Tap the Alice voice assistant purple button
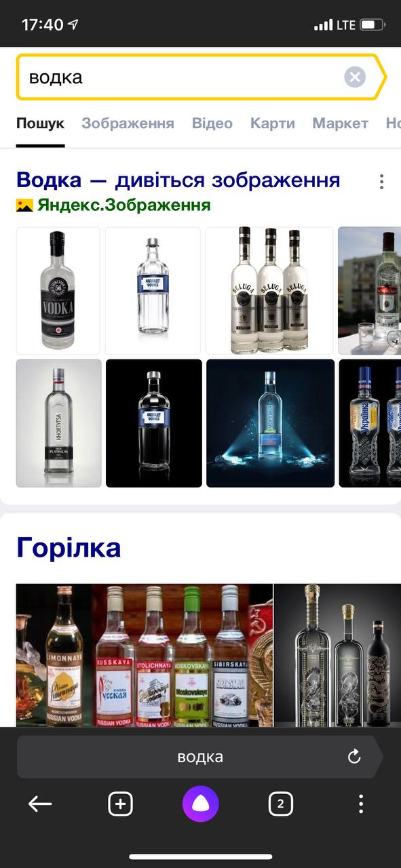The image size is (401, 868). click(x=200, y=804)
